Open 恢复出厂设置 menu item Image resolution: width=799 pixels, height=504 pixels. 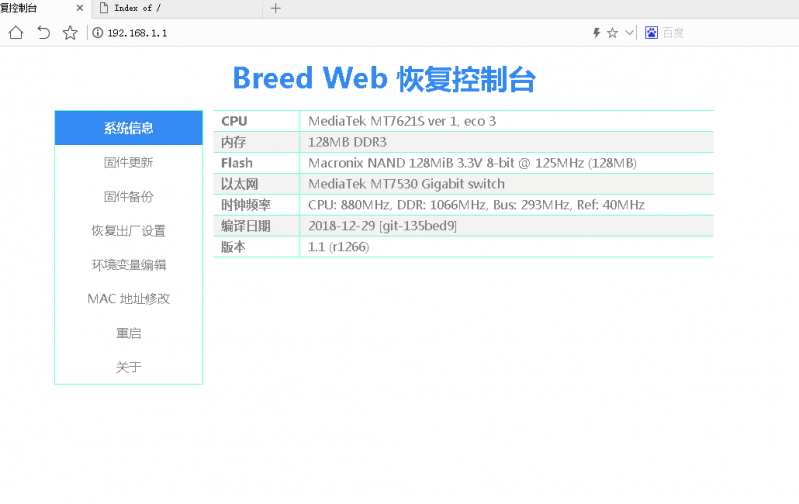coord(128,231)
